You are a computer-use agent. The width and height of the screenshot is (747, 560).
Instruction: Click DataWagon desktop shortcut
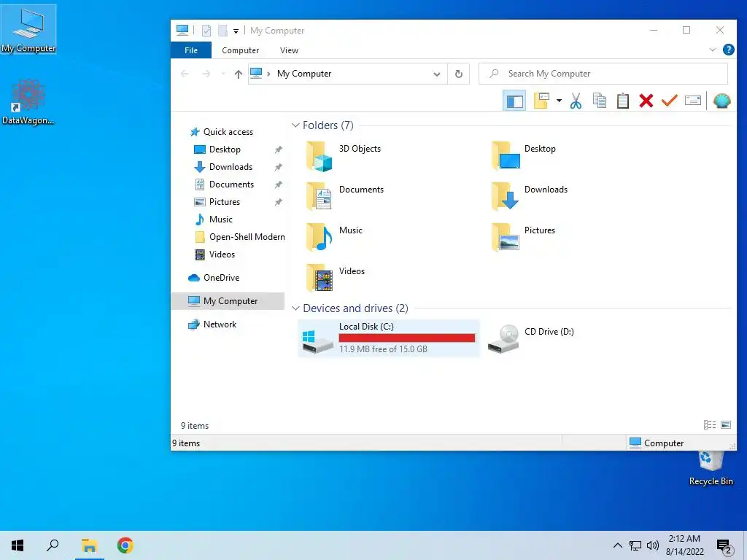(x=28, y=102)
